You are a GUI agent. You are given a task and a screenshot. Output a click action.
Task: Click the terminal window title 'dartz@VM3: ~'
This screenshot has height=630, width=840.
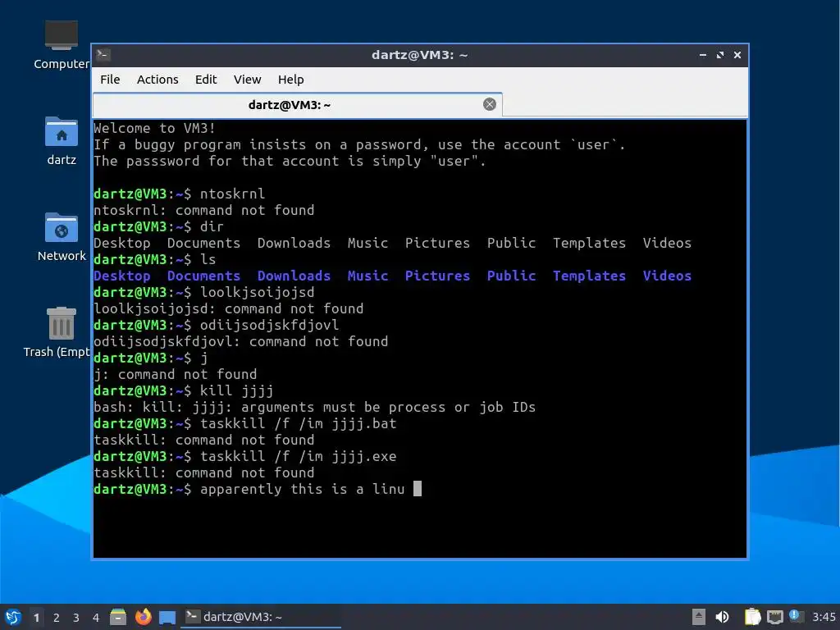(x=419, y=55)
